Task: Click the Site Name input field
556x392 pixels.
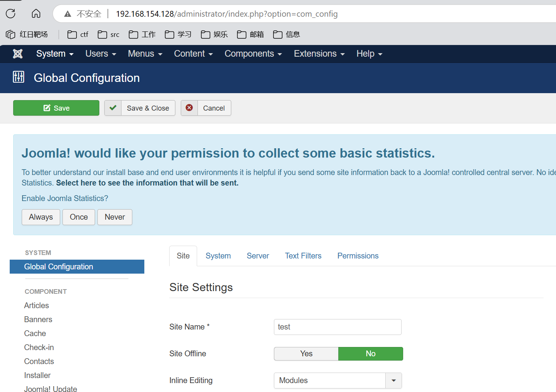Action: [x=338, y=327]
